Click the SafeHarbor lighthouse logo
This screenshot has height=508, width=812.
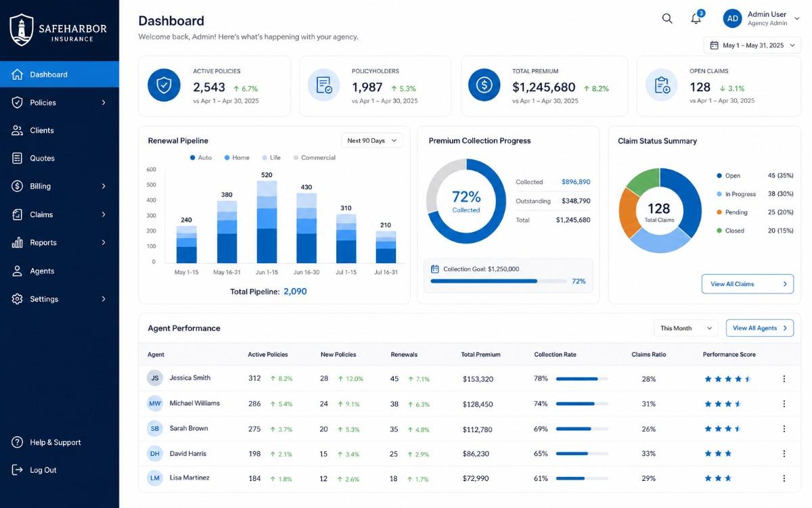click(x=22, y=30)
